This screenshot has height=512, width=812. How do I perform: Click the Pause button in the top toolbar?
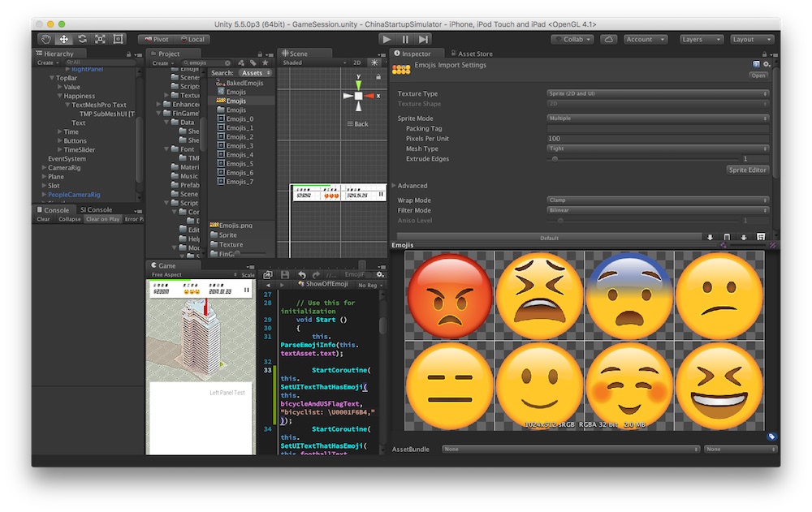click(405, 39)
